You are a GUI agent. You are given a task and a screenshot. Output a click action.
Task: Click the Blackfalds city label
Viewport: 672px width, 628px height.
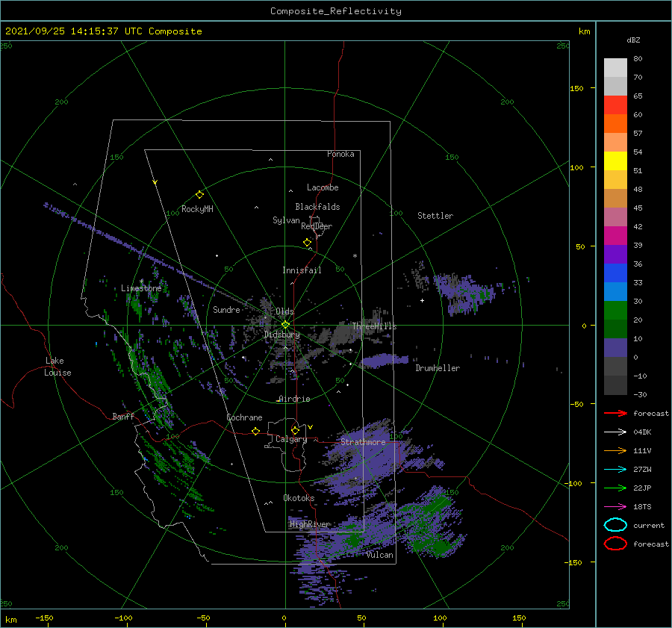[317, 207]
